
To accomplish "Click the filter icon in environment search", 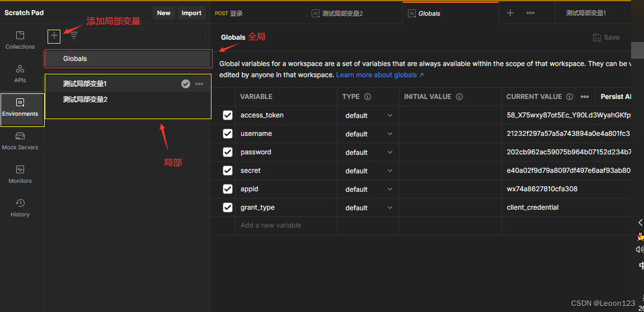I will pyautogui.click(x=74, y=36).
